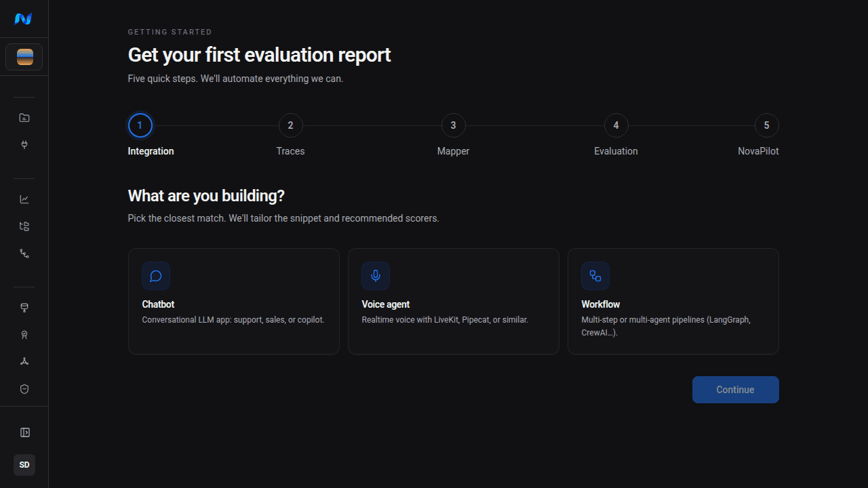
Task: Choose the Voice agent card title
Action: coord(386,304)
